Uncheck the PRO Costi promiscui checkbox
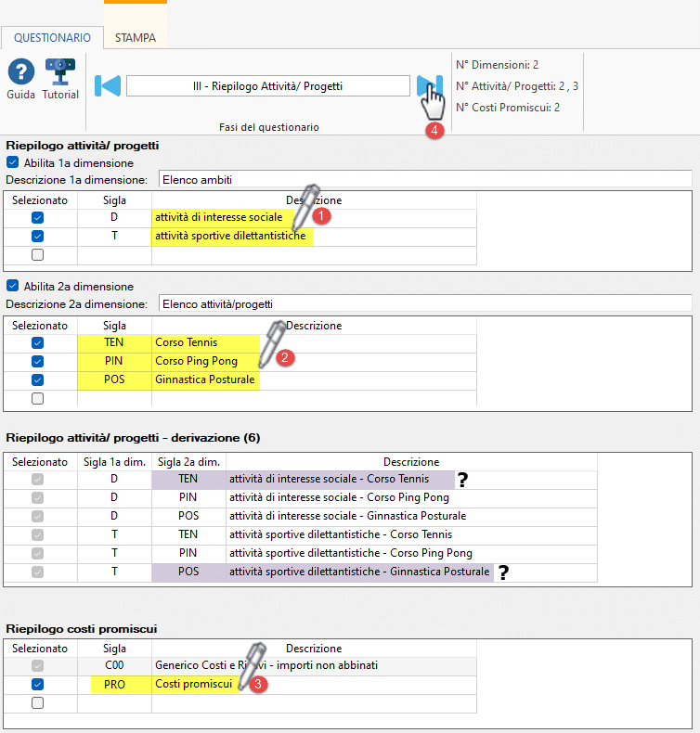Viewport: 700px width, 733px height. click(x=37, y=685)
